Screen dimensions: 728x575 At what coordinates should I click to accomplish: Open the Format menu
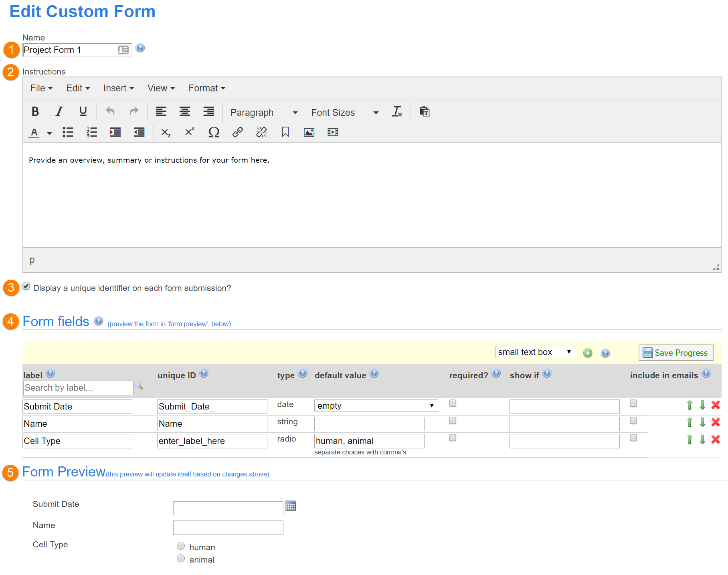[207, 88]
